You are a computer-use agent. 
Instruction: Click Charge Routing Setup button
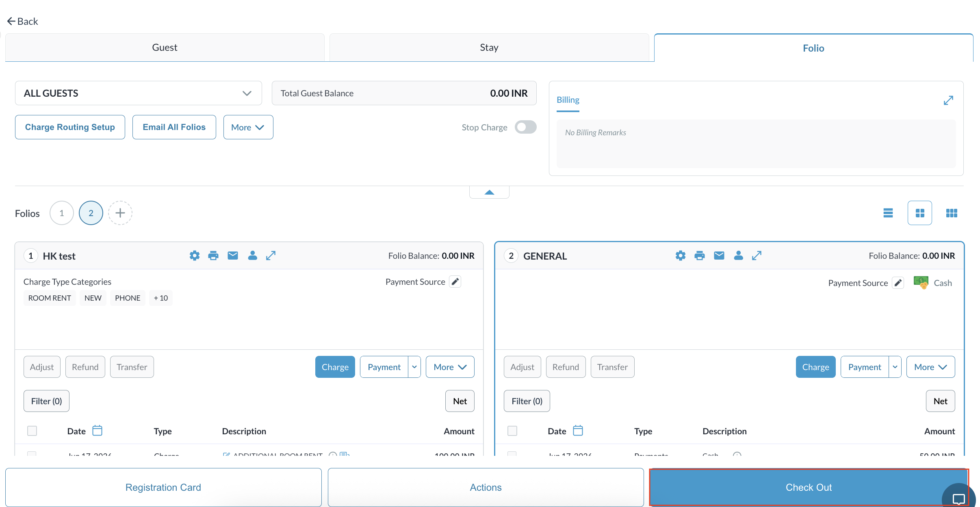70,127
